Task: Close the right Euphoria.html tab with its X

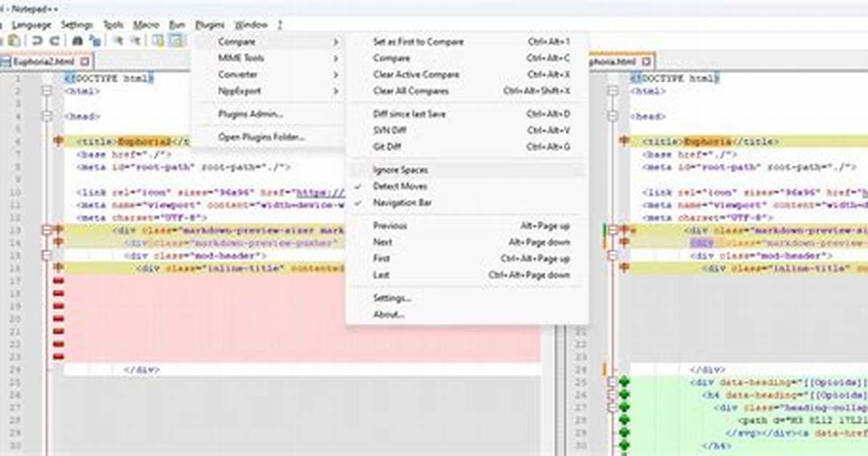Action: pos(646,62)
